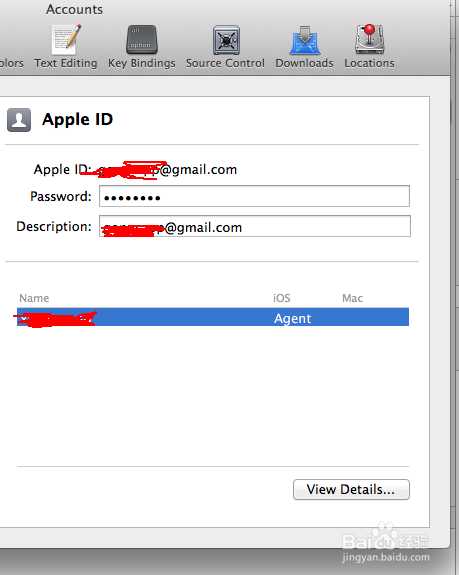Switch to the Accounts tab label
Image resolution: width=459 pixels, height=575 pixels.
pyautogui.click(x=74, y=10)
